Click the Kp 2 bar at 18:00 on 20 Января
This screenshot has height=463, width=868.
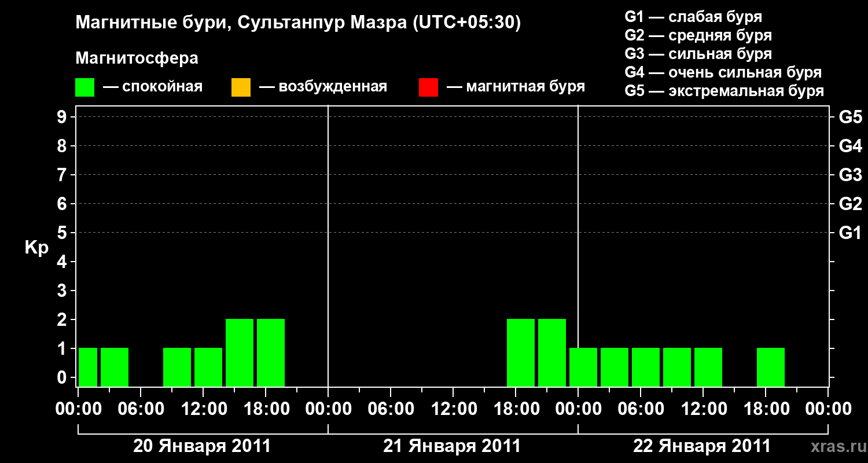[271, 352]
